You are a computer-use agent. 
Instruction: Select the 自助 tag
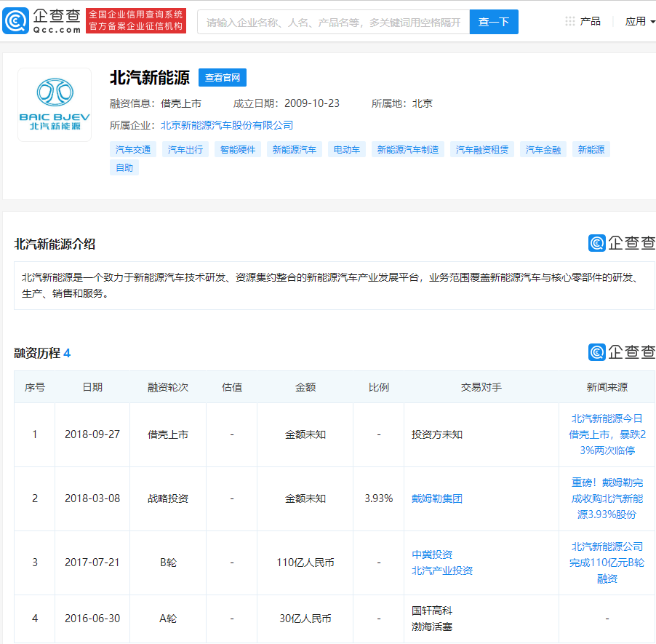pyautogui.click(x=124, y=168)
